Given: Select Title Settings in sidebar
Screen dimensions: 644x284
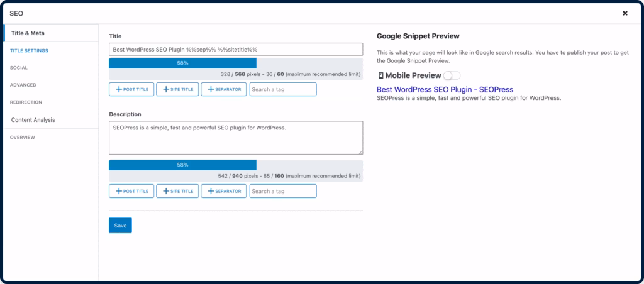Looking at the screenshot, I should pos(29,50).
